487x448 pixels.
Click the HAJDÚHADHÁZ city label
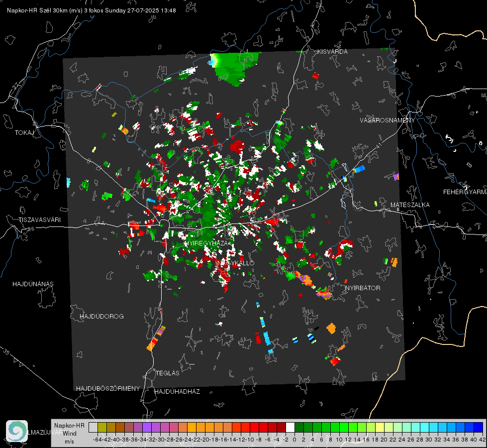tap(177, 392)
